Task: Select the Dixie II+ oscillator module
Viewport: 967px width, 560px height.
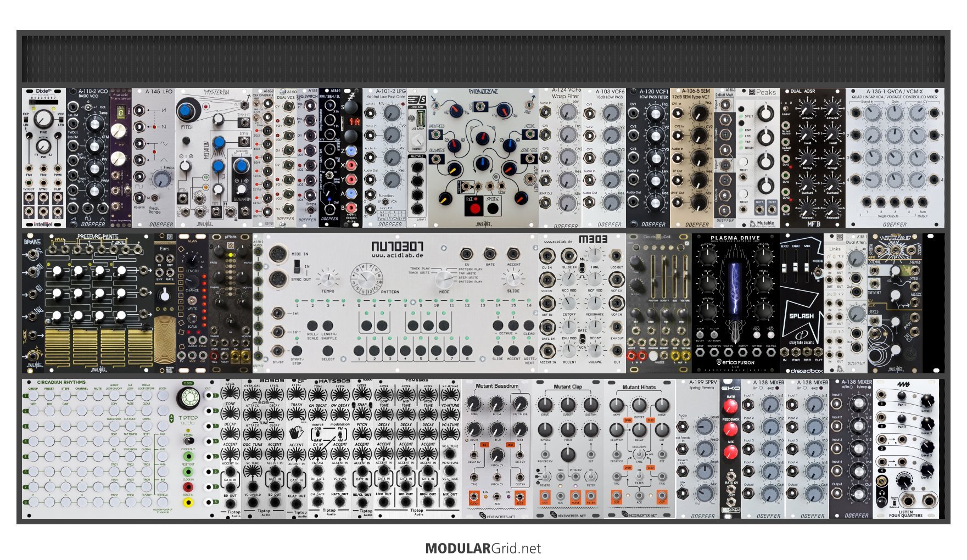Action: point(44,158)
